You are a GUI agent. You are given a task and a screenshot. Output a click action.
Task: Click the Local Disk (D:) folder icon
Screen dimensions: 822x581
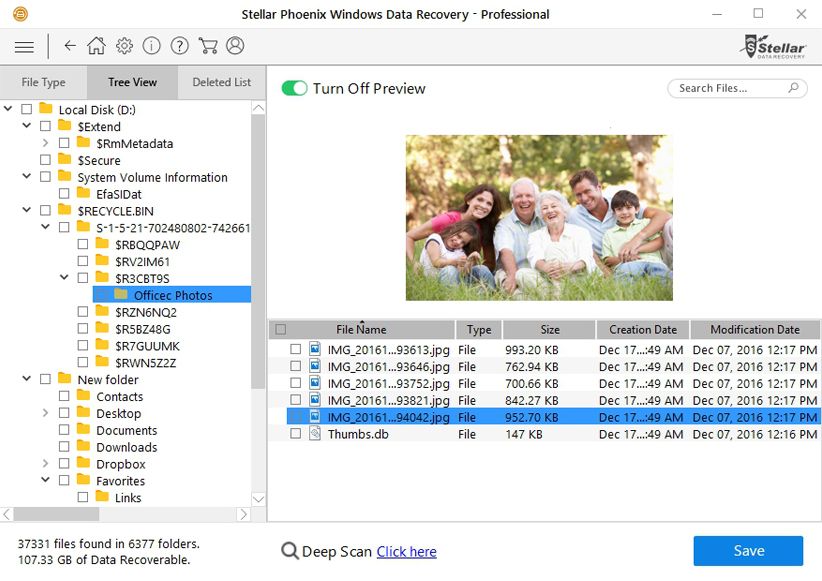46,109
